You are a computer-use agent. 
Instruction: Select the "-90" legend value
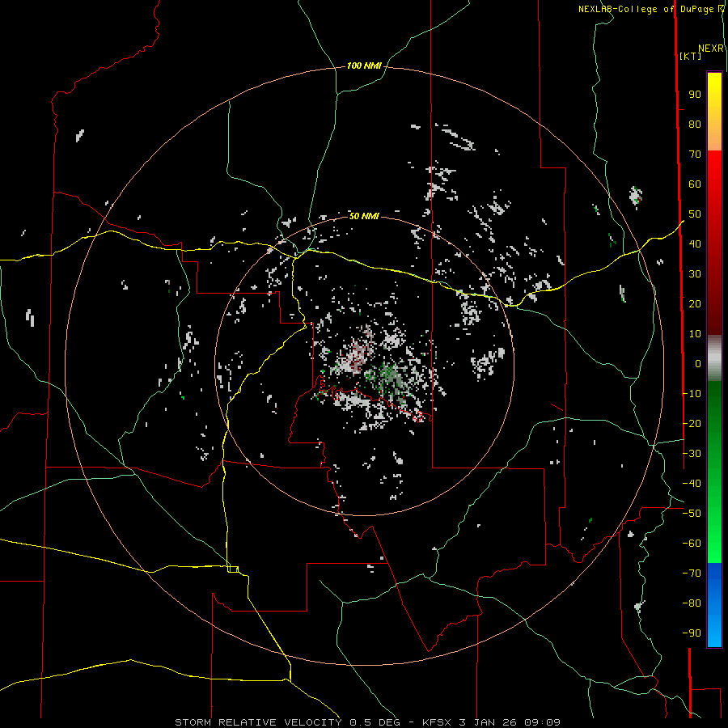click(692, 633)
